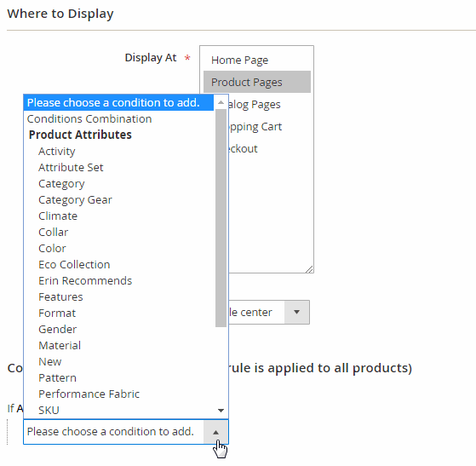Click the 'Please choose a condition to add.' select box
Viewport: 476px width, 466px height.
tap(126, 432)
